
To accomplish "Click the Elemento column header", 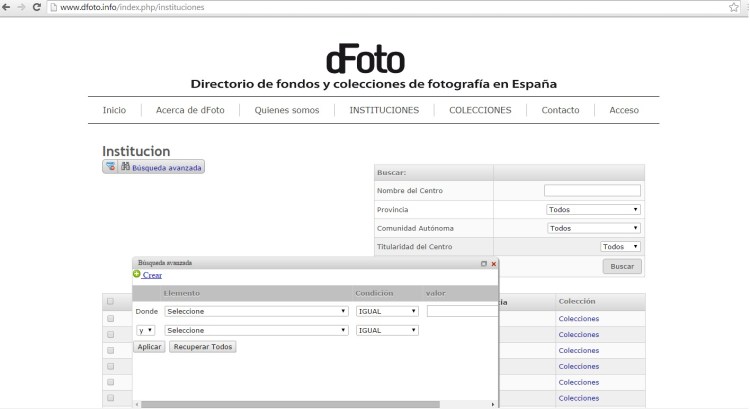I will (x=181, y=293).
